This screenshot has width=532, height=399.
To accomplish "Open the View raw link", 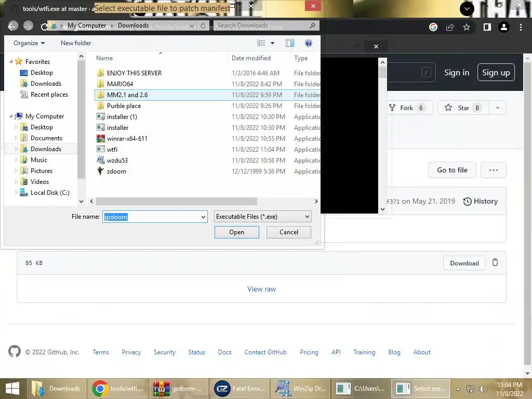I will pyautogui.click(x=261, y=289).
